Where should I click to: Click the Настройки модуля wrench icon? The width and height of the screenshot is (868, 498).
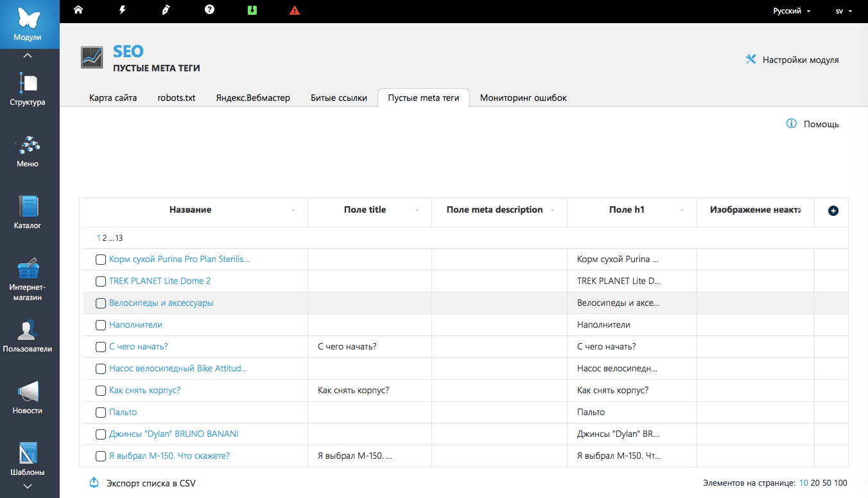point(751,59)
